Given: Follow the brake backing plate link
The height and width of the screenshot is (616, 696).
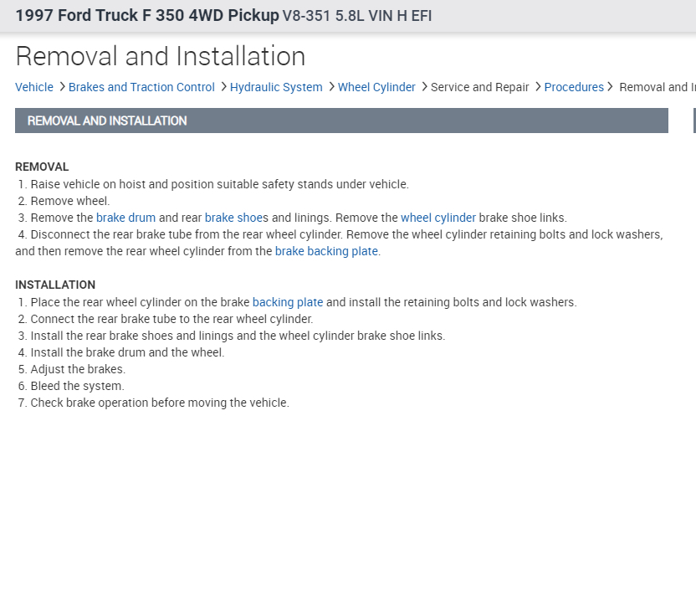Looking at the screenshot, I should [326, 251].
